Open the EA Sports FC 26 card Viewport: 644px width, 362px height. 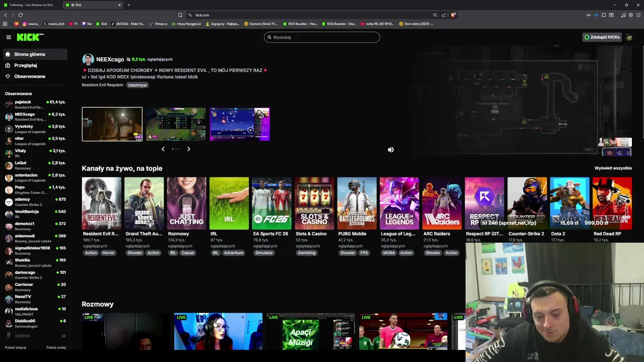272,203
